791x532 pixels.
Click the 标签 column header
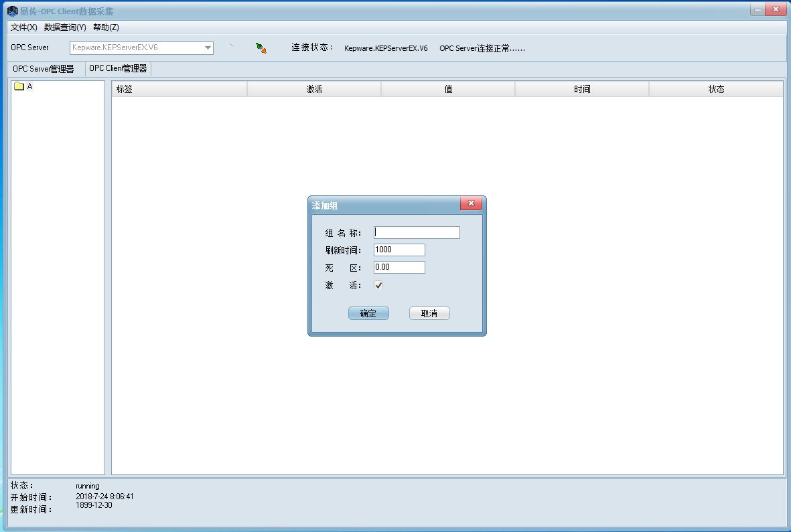179,89
